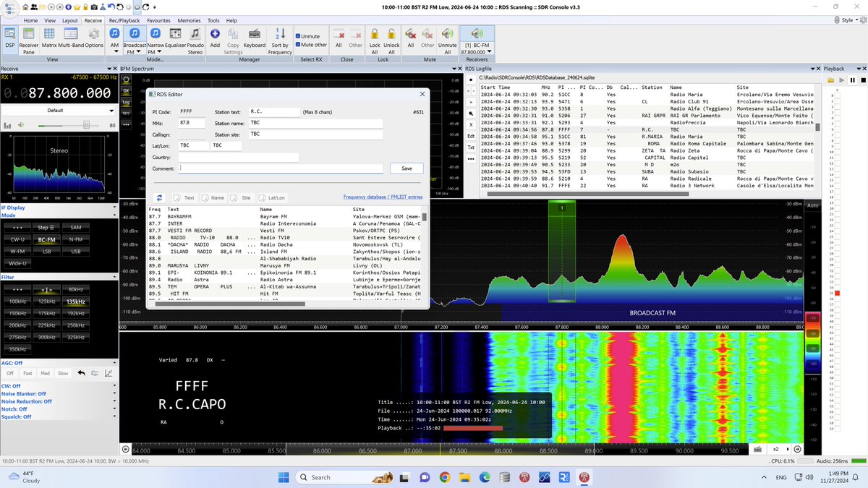Save the RDS Editor entry
Image resolution: width=868 pixels, height=488 pixels.
coord(407,168)
